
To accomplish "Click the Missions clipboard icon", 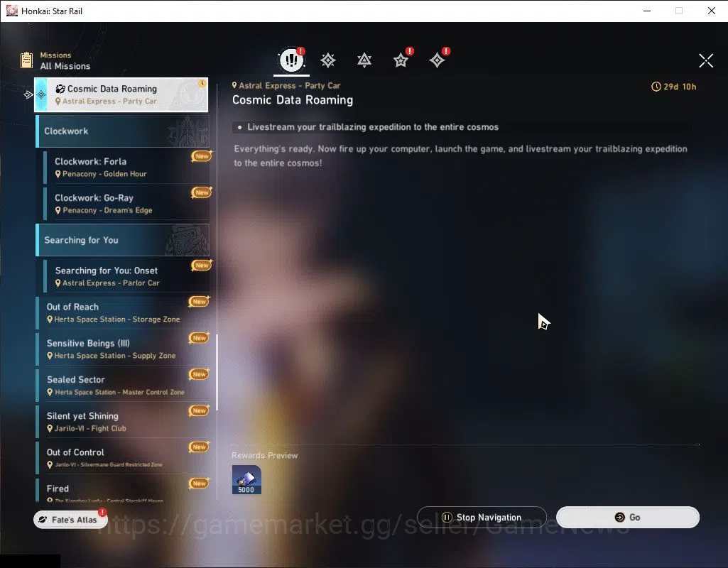I will pyautogui.click(x=26, y=60).
